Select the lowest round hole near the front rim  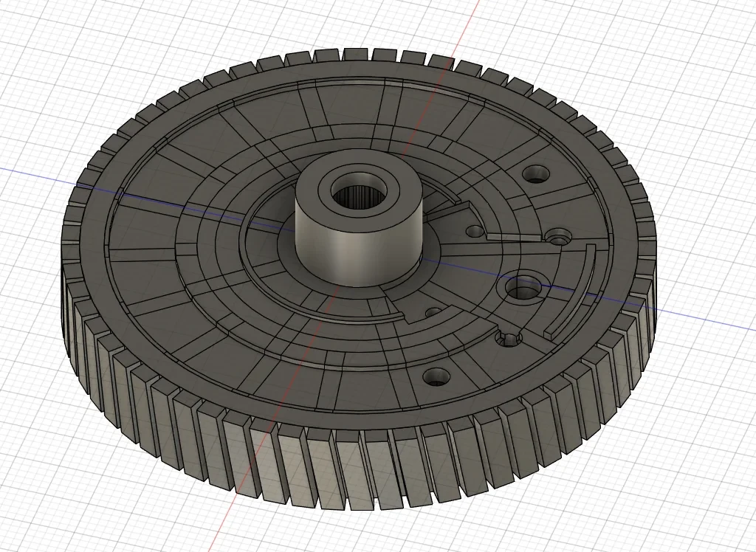pyautogui.click(x=437, y=377)
